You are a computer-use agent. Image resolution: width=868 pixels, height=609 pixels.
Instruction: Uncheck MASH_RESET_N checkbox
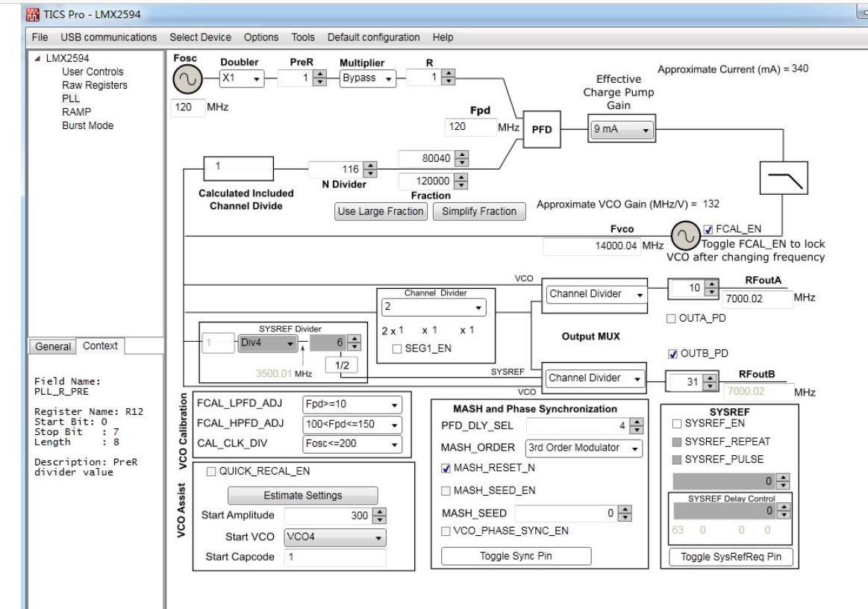[446, 469]
